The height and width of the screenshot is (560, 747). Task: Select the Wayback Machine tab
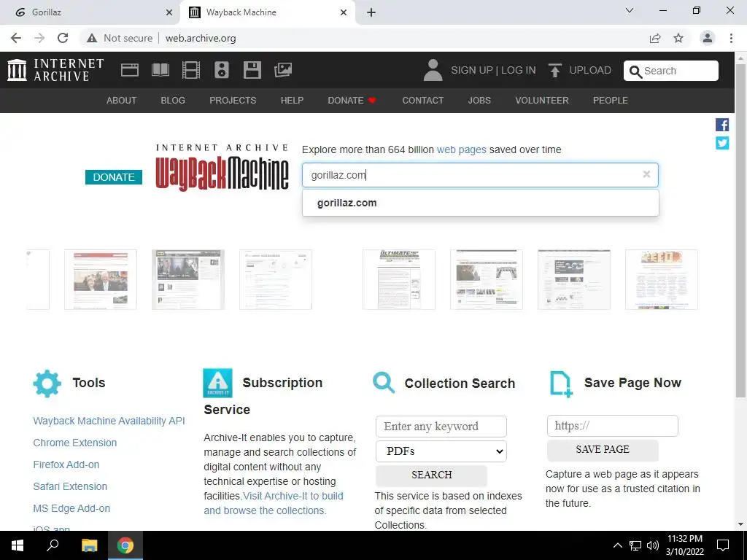coord(268,12)
